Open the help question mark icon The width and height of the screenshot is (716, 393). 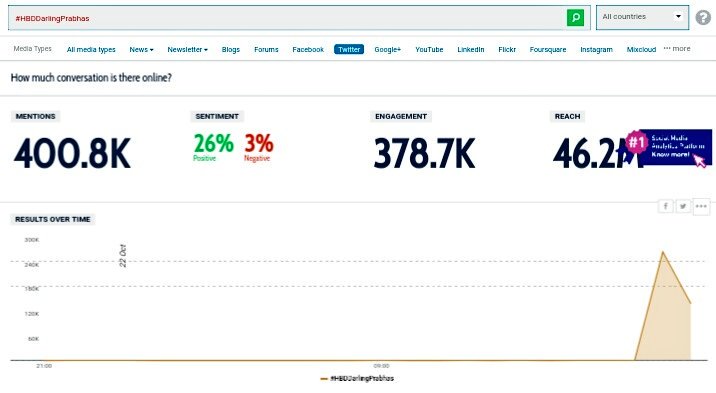[703, 17]
